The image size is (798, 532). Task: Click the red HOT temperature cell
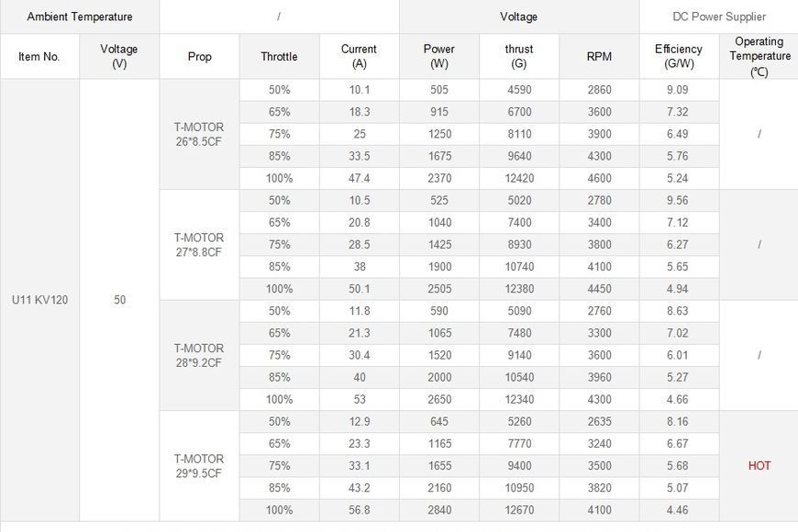tap(759, 466)
